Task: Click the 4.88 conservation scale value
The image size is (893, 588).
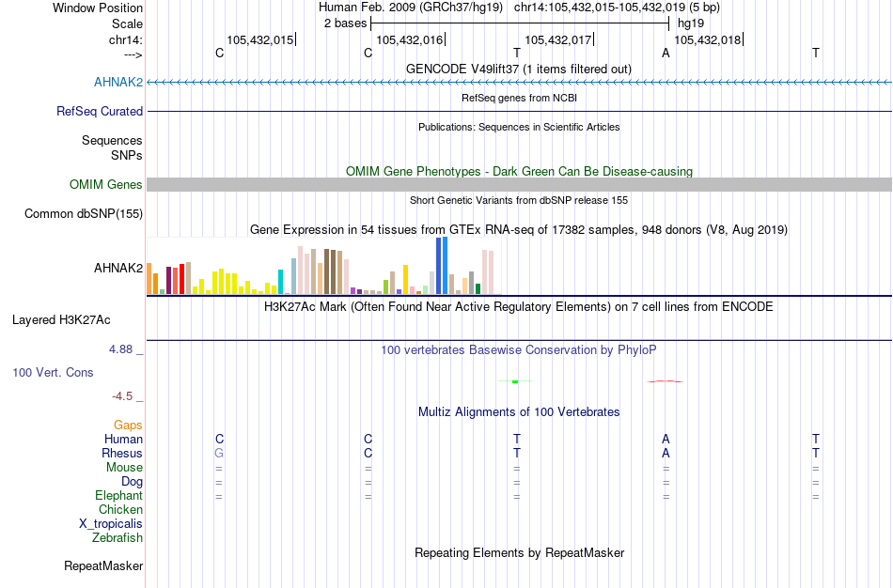Action: click(x=120, y=348)
